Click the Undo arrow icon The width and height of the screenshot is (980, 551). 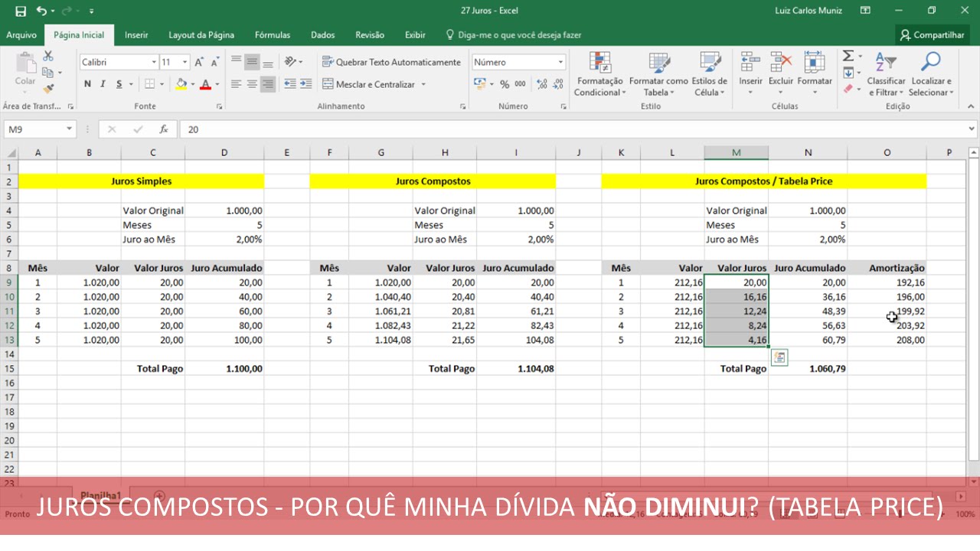click(41, 11)
